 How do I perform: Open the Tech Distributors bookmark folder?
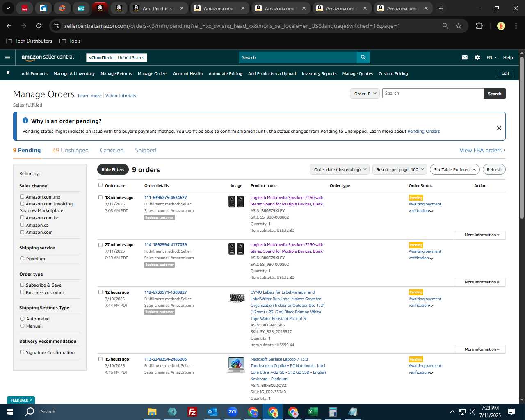[29, 41]
